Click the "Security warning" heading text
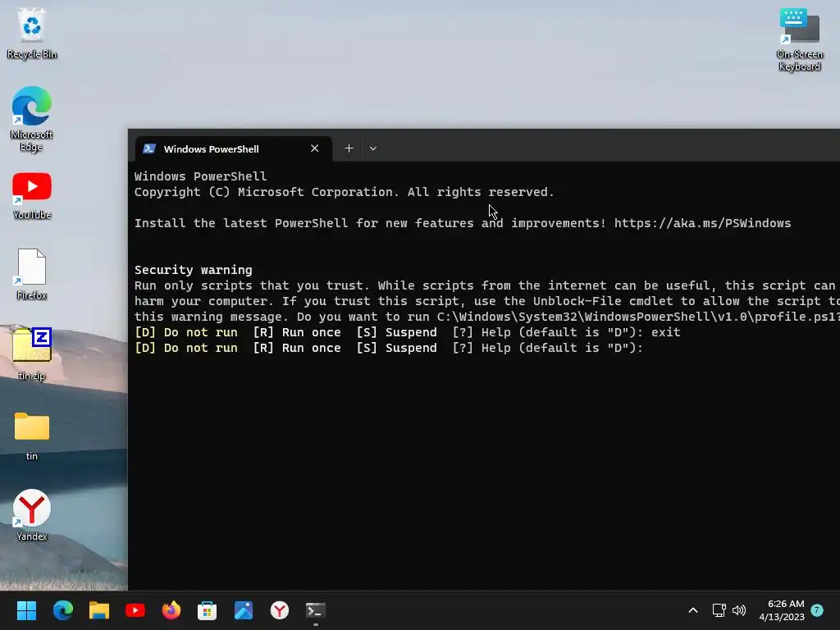This screenshot has height=630, width=840. (x=193, y=269)
